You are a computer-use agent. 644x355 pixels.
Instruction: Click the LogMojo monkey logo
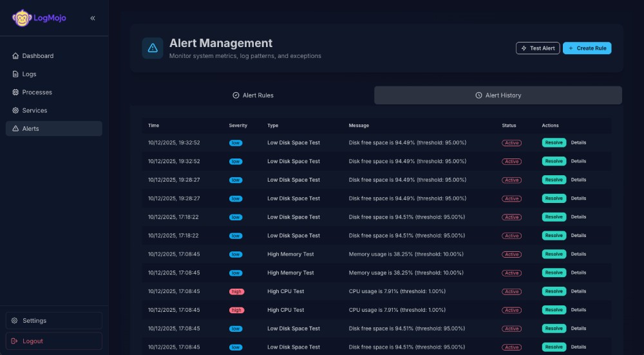tap(22, 18)
